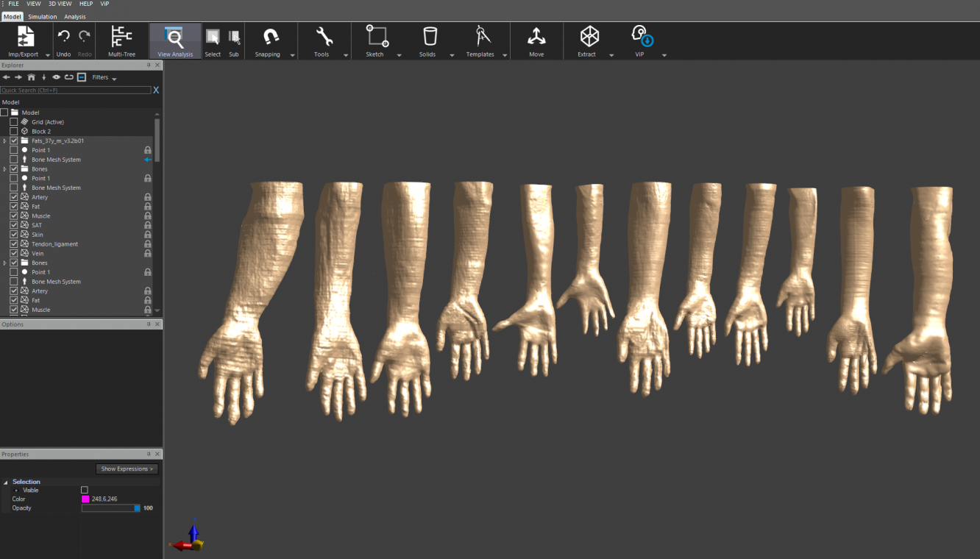Click the magenta color swatch in Properties

[x=84, y=499]
